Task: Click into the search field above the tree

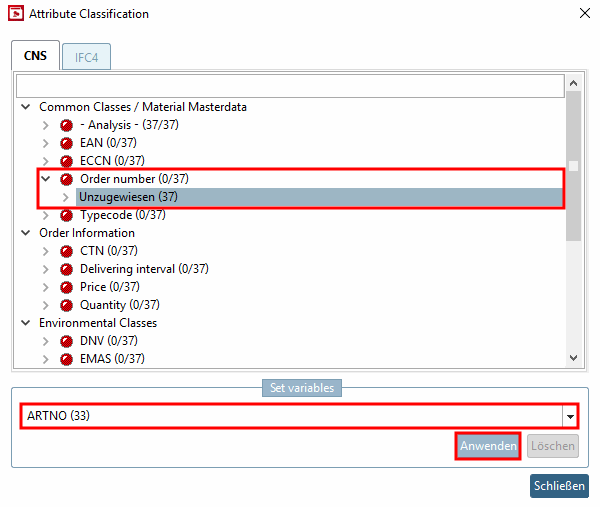Action: click(290, 87)
